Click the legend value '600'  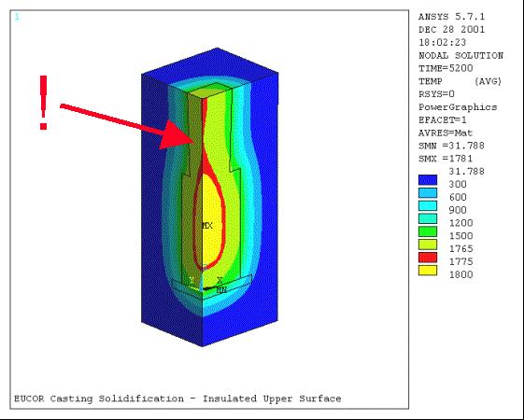tap(458, 197)
